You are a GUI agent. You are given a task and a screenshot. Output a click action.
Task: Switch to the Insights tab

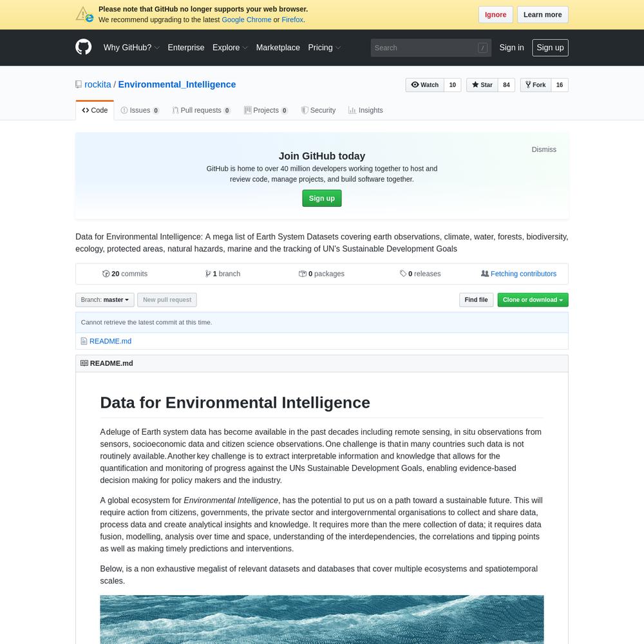point(366,110)
